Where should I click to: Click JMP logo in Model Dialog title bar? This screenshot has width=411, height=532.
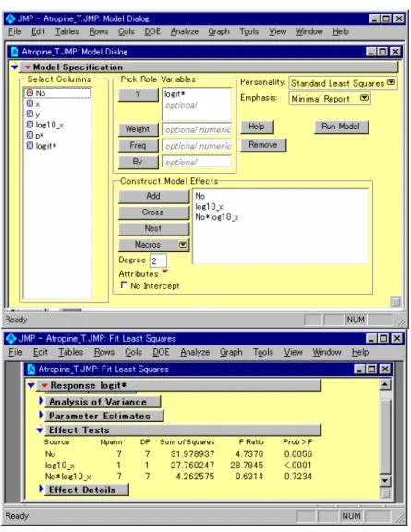point(10,18)
